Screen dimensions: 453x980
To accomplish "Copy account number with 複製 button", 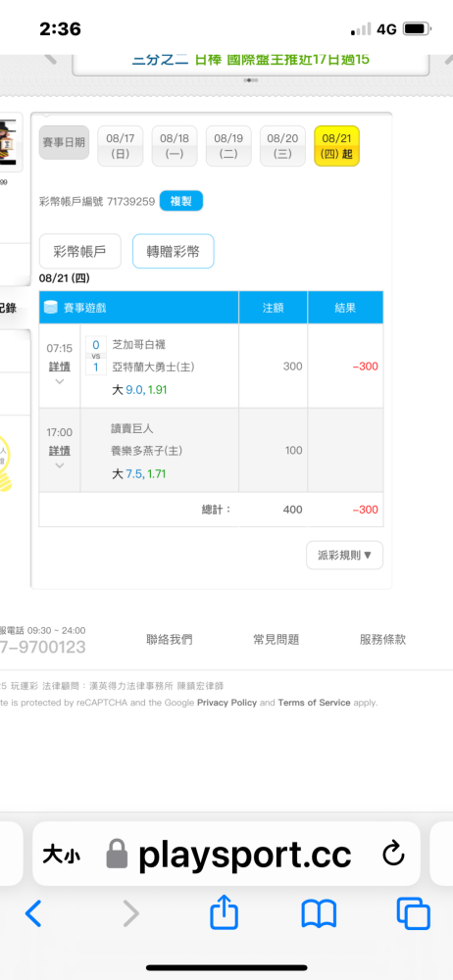I will point(181,201).
